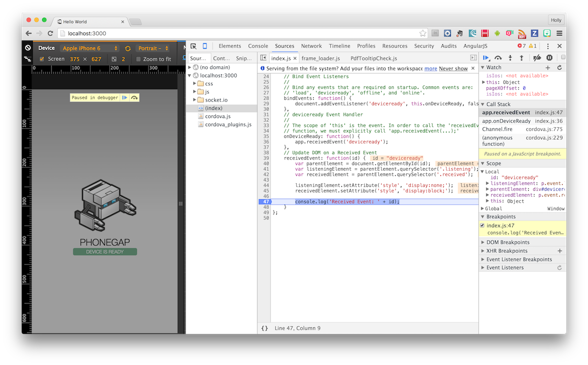Screen dimensions: 588x365
Task: Click the Never show link
Action: 453,69
